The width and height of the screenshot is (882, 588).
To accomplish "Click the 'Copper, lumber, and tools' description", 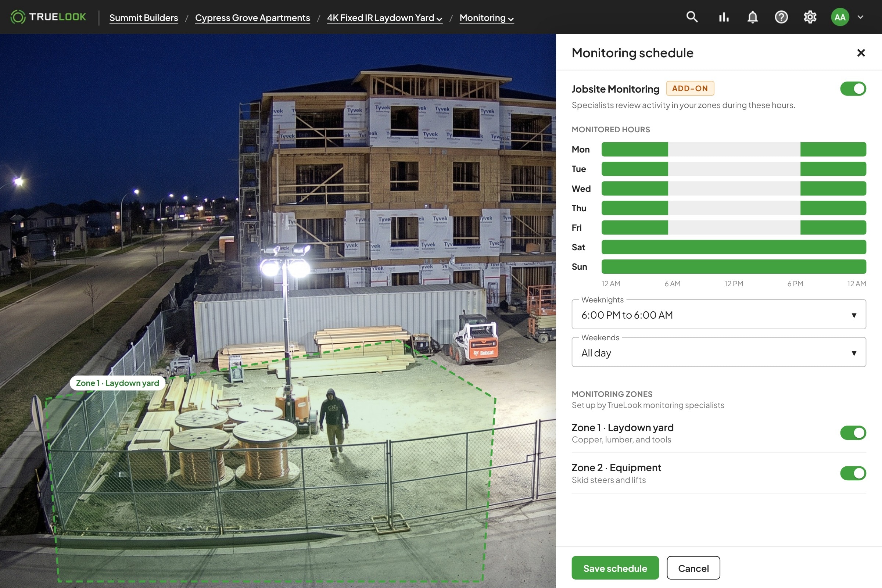I will [x=621, y=440].
